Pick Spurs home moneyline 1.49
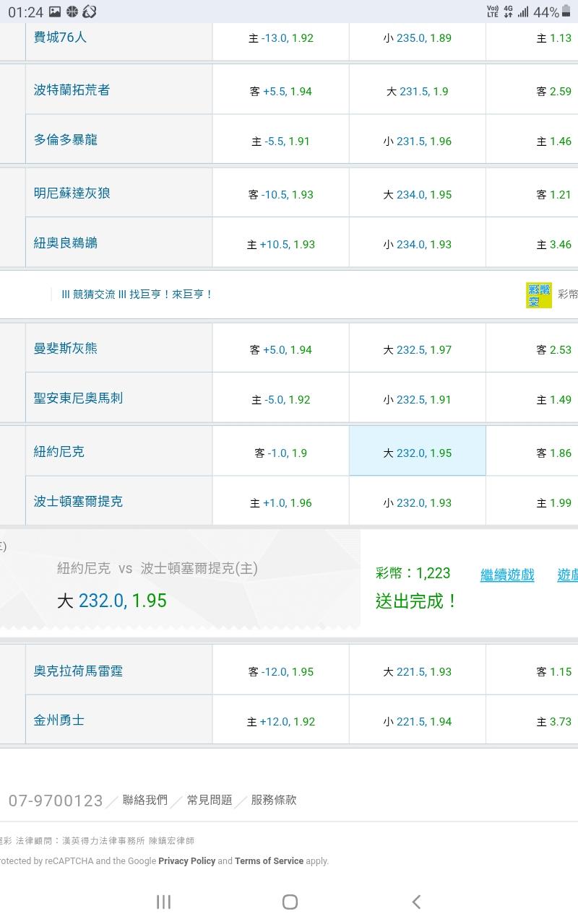Viewport: 578px width, 924px height. click(553, 399)
